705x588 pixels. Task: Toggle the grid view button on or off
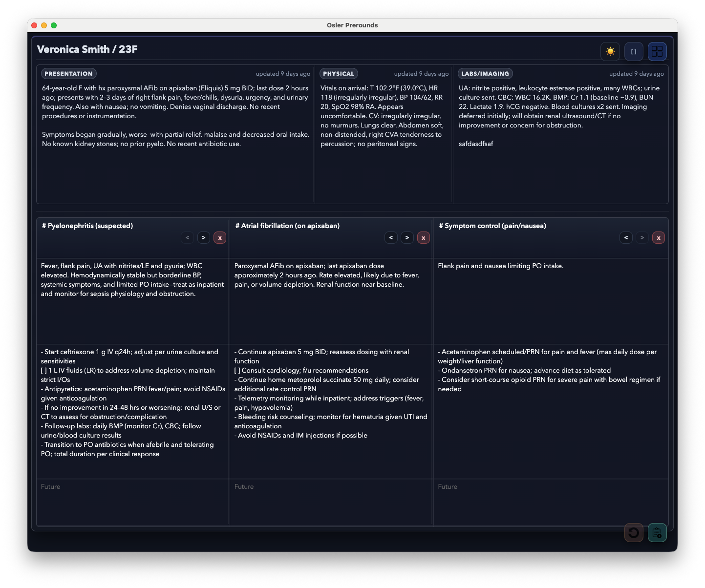click(x=657, y=51)
